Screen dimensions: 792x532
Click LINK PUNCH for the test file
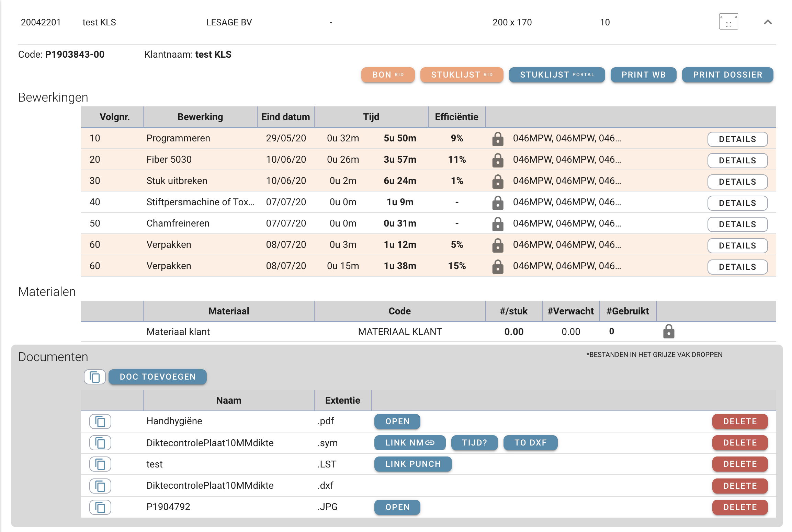413,464
